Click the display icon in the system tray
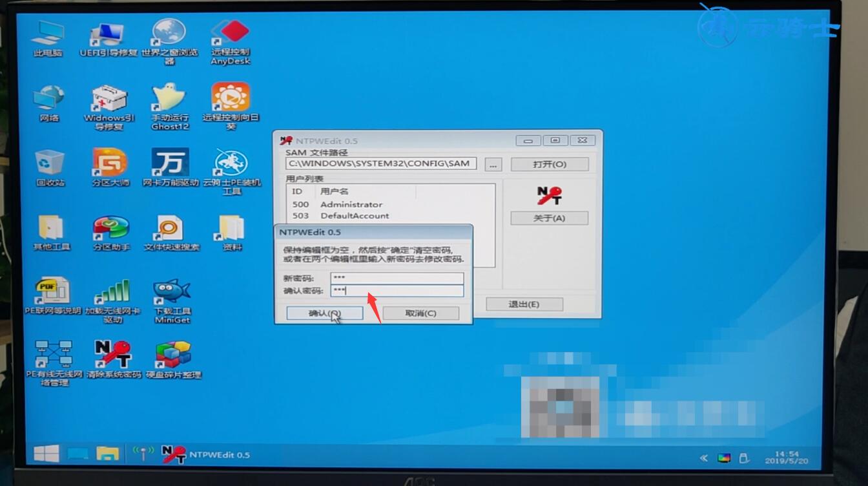The height and width of the screenshot is (486, 868). pos(724,458)
